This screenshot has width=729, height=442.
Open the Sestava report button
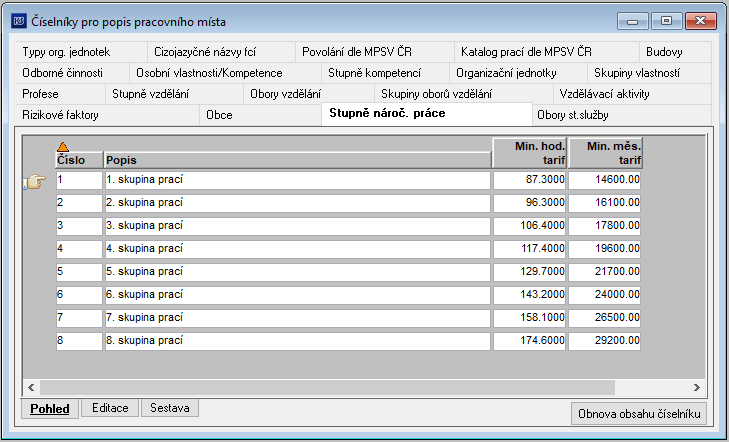tap(170, 408)
